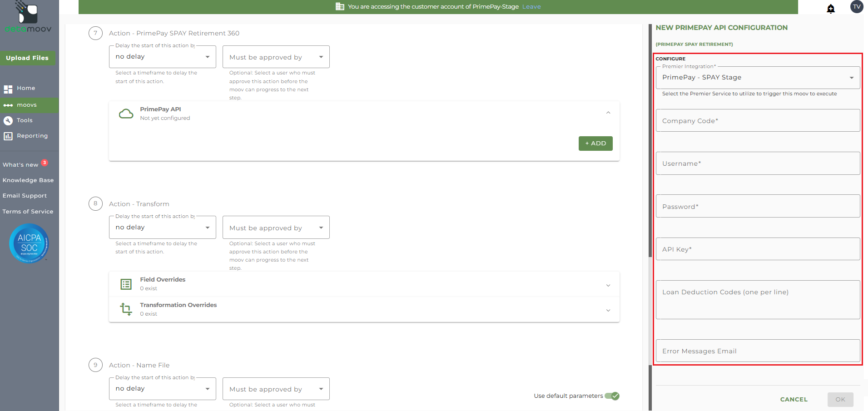Click the building icon in the green banner
Screen dimensions: 868x411
click(x=340, y=6)
